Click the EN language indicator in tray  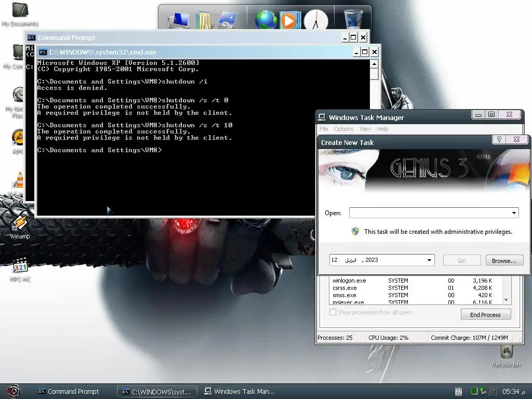458,392
